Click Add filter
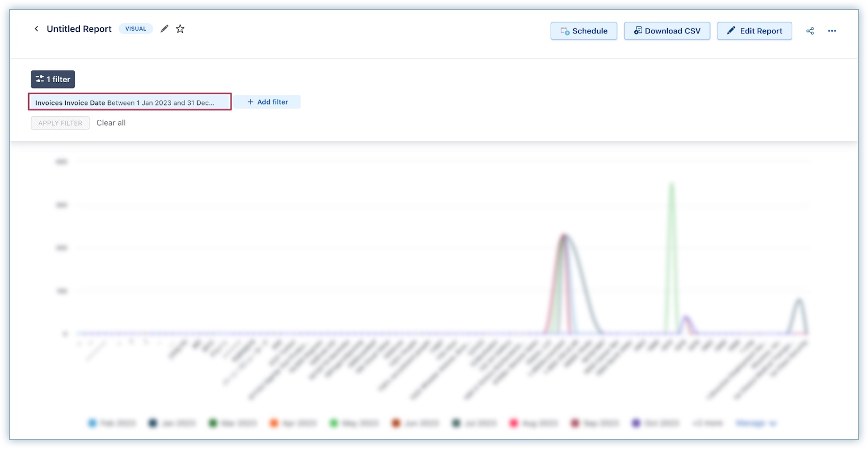 coord(268,102)
